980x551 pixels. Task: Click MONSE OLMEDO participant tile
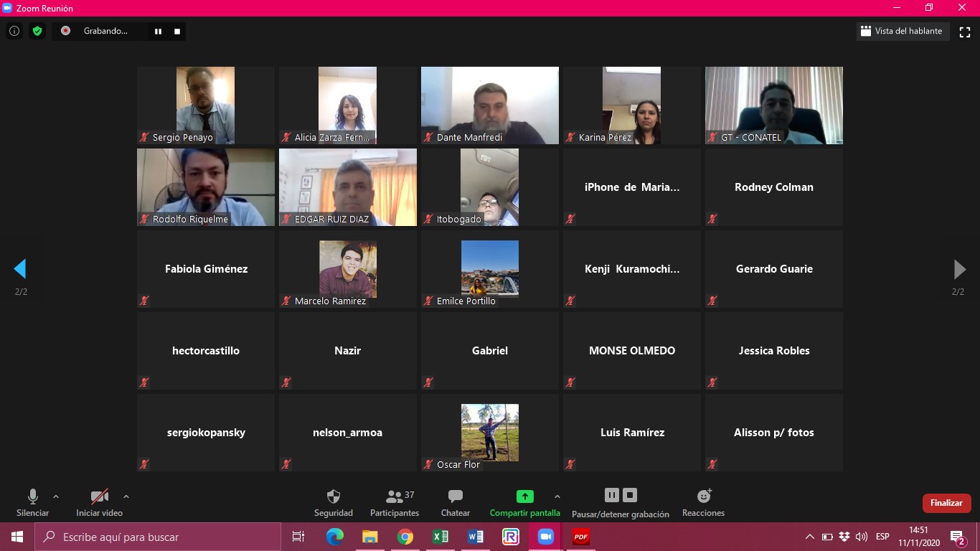632,351
